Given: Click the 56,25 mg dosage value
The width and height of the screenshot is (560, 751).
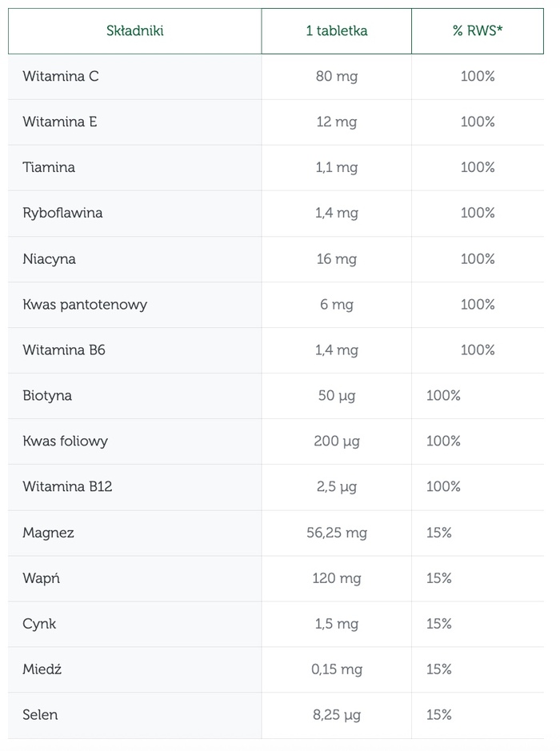Looking at the screenshot, I should [337, 533].
